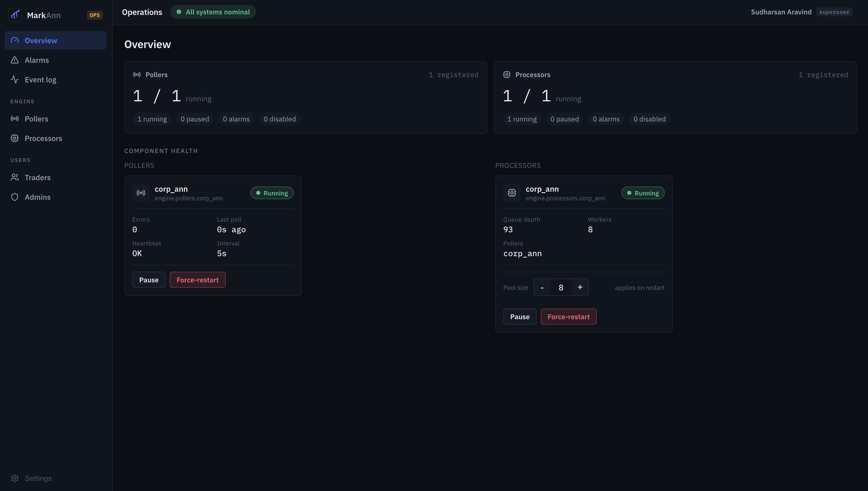Click the Operations header title
This screenshot has height=491, width=868.
tap(142, 12)
